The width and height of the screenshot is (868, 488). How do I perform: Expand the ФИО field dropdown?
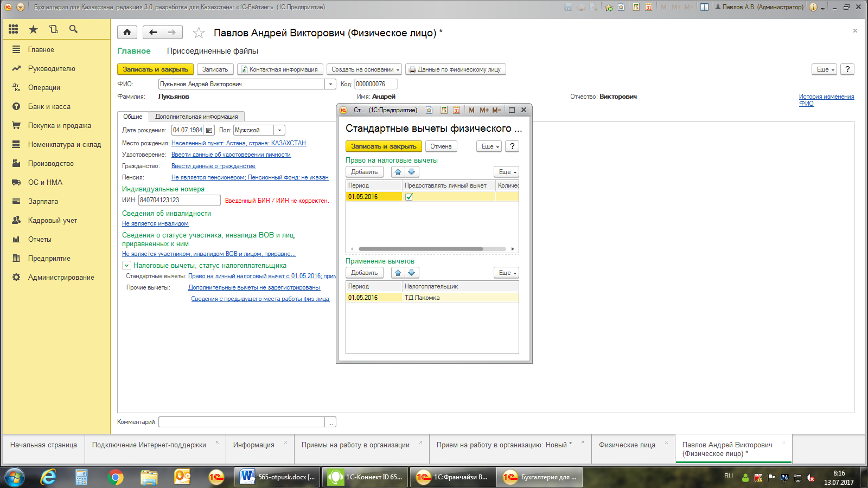[330, 84]
